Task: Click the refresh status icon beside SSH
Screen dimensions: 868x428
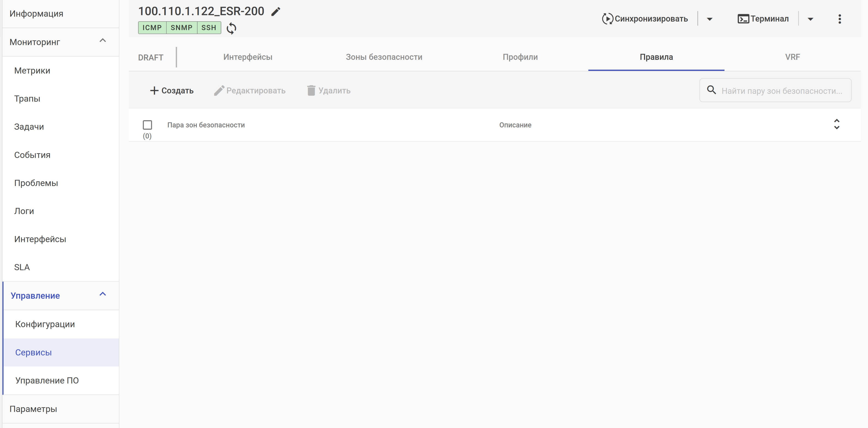Action: click(x=231, y=28)
